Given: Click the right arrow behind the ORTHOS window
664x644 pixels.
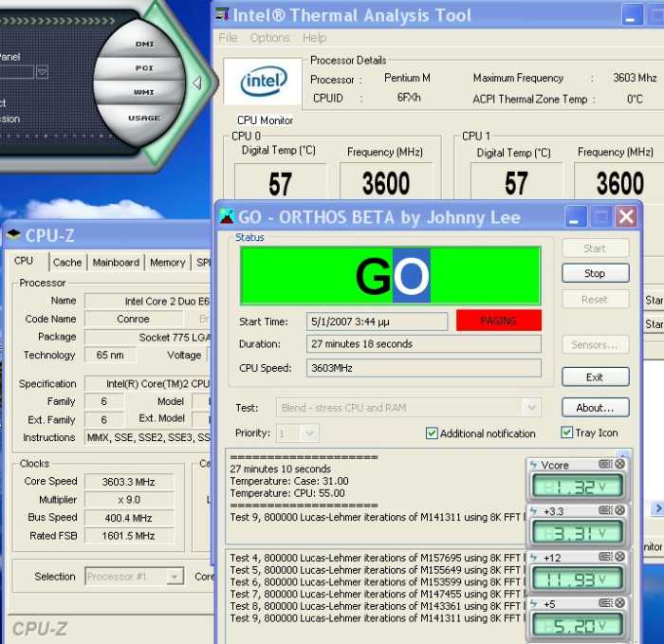Looking at the screenshot, I should pyautogui.click(x=658, y=508).
